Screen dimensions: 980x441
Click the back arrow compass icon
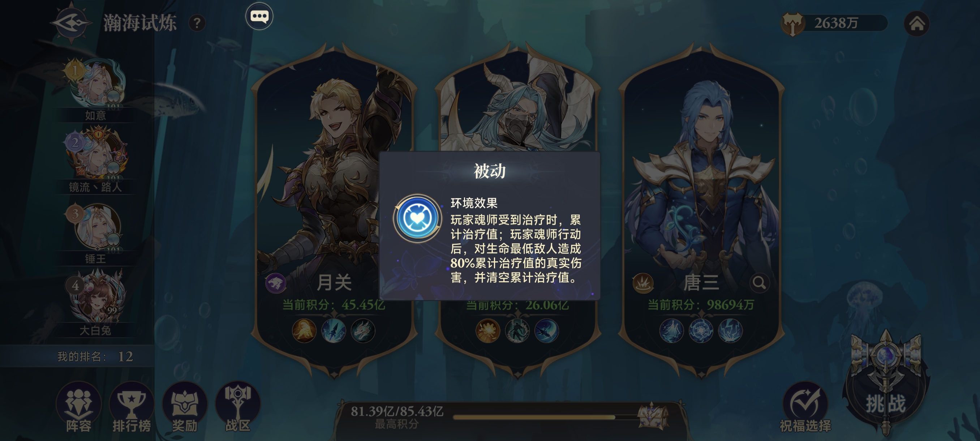pyautogui.click(x=72, y=23)
